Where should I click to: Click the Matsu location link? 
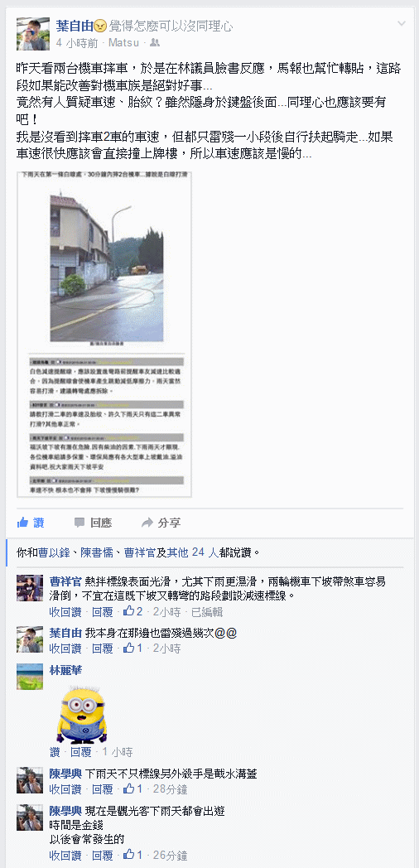(x=124, y=42)
